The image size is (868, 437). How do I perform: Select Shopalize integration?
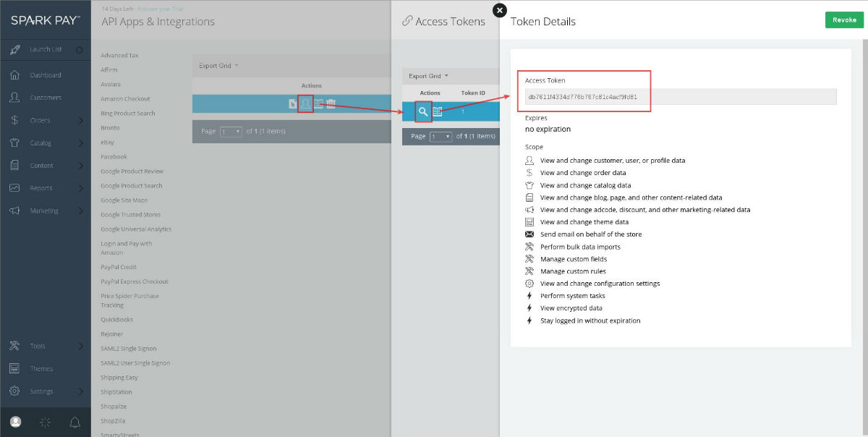tap(114, 407)
